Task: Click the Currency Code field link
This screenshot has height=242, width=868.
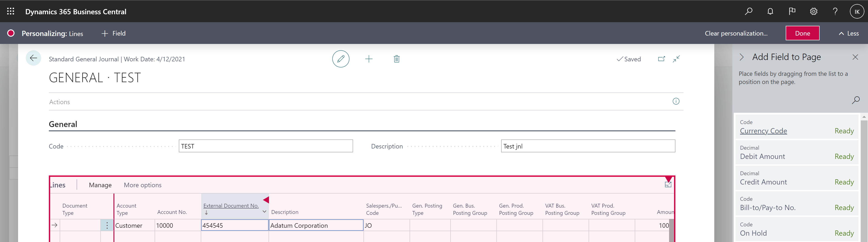Action: click(763, 131)
